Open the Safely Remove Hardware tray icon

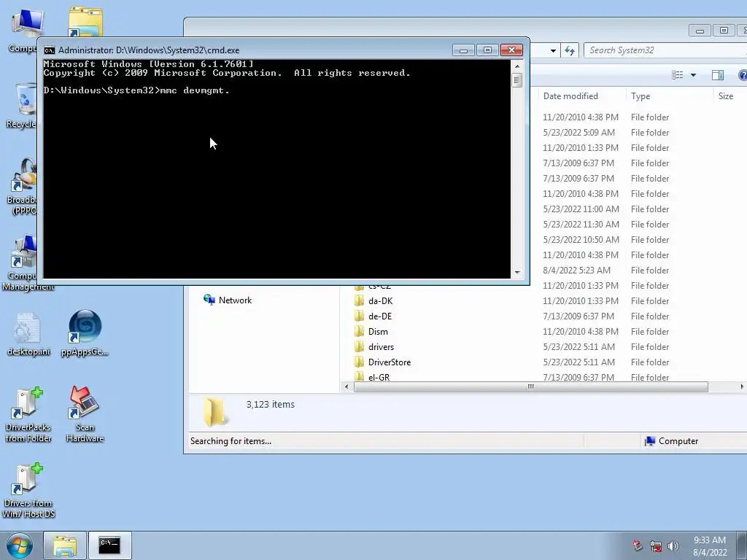638,546
